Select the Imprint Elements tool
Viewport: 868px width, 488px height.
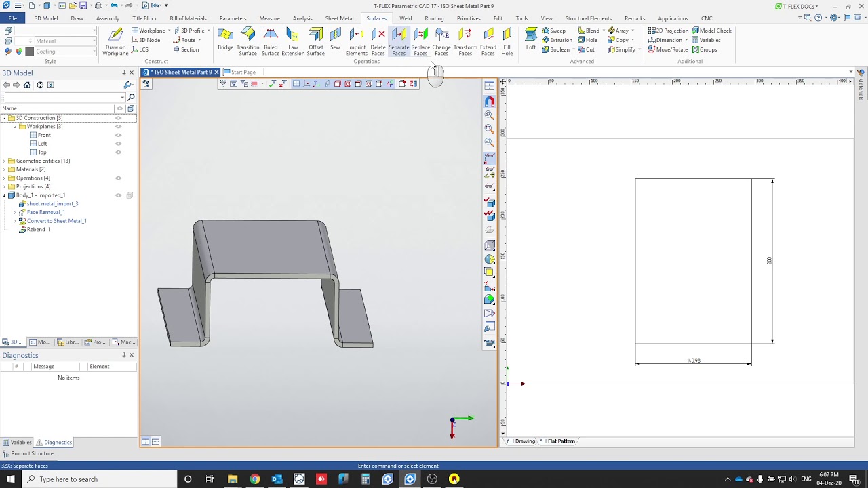(x=356, y=41)
